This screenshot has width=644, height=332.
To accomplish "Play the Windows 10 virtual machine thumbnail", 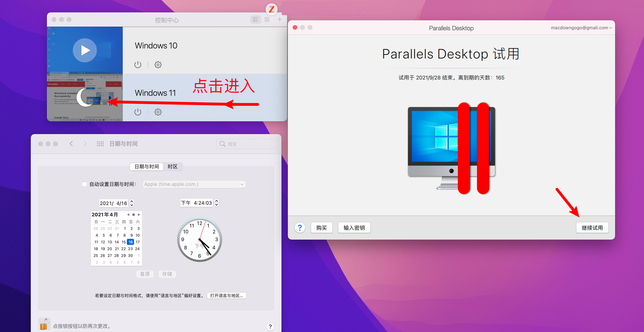I will [x=85, y=50].
